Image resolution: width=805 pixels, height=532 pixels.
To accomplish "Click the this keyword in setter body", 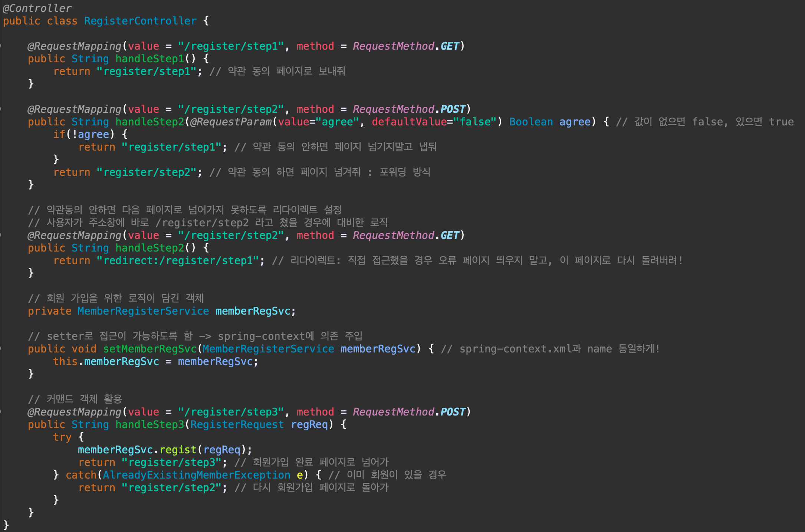I will click(65, 361).
